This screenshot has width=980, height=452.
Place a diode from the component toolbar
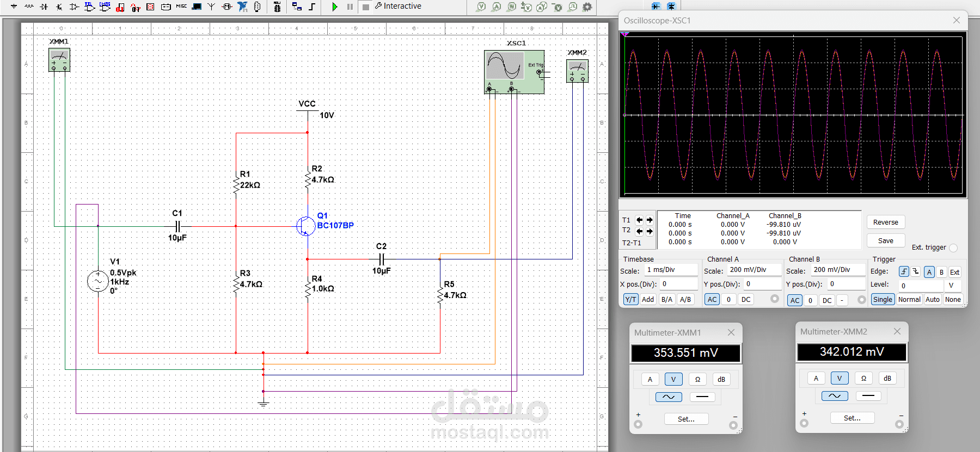(44, 7)
